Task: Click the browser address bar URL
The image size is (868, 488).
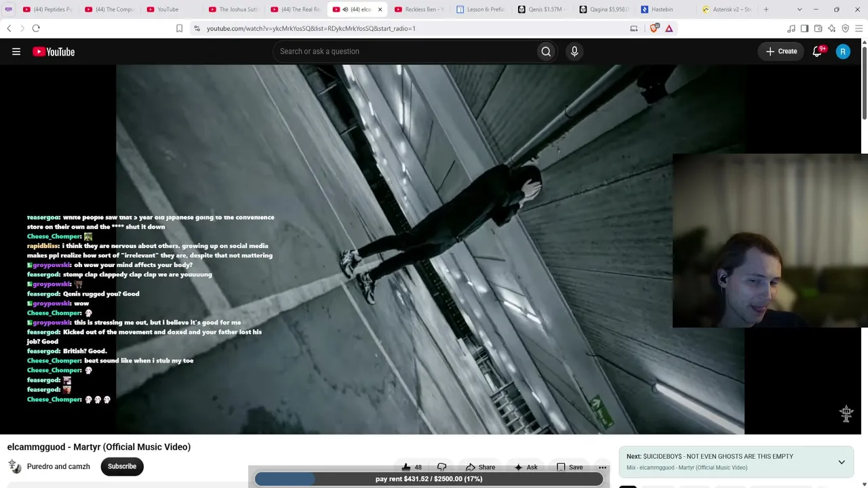Action: pos(311,28)
